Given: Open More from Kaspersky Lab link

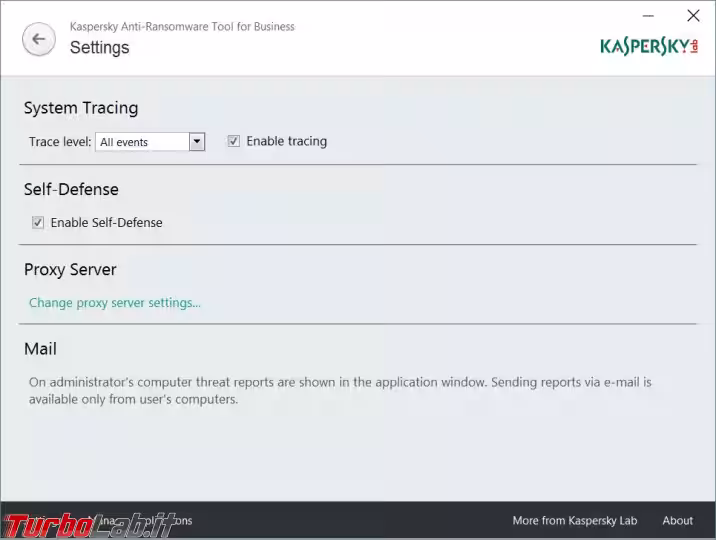Looking at the screenshot, I should point(574,520).
